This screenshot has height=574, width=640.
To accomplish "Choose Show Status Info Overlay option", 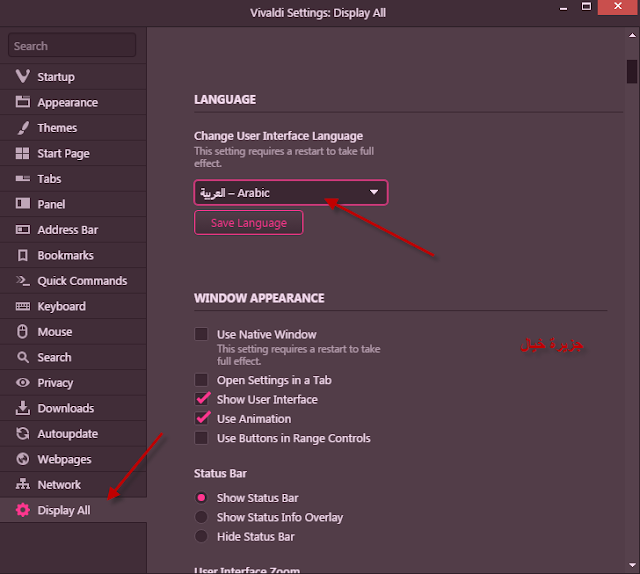I will point(201,517).
